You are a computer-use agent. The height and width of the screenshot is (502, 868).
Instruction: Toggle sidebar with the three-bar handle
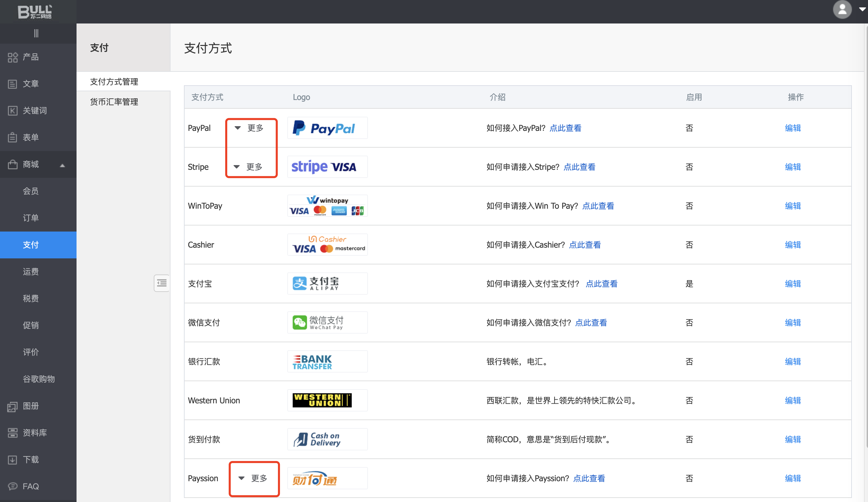[36, 34]
